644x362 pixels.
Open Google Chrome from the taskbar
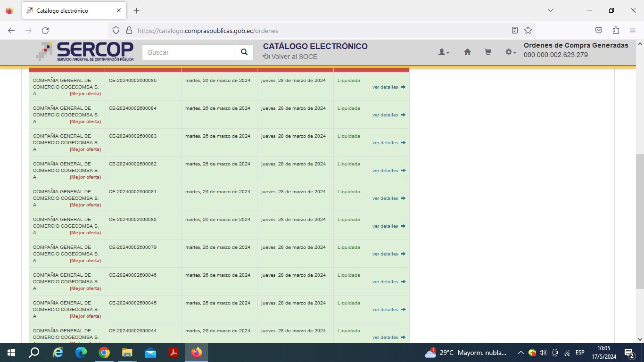(104, 353)
